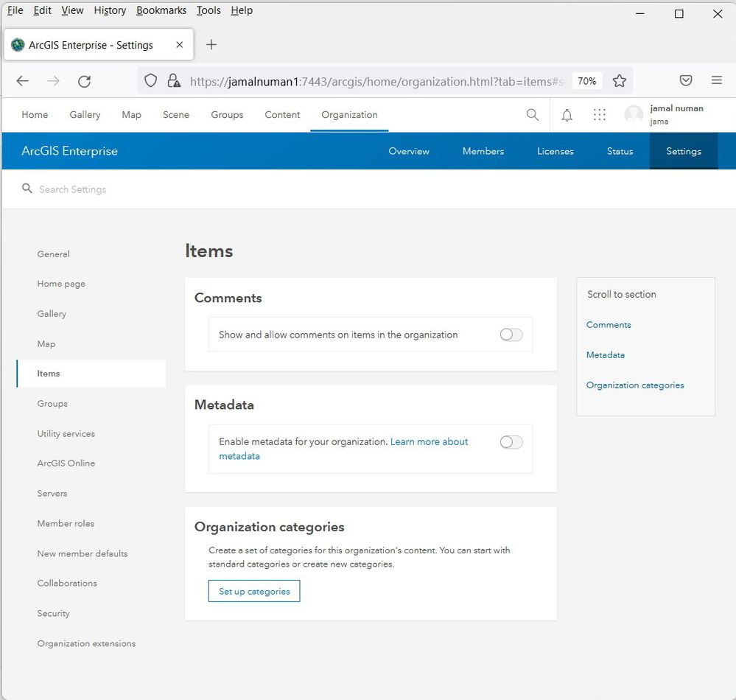Open ArcGIS Online settings
736x700 pixels.
pos(66,463)
